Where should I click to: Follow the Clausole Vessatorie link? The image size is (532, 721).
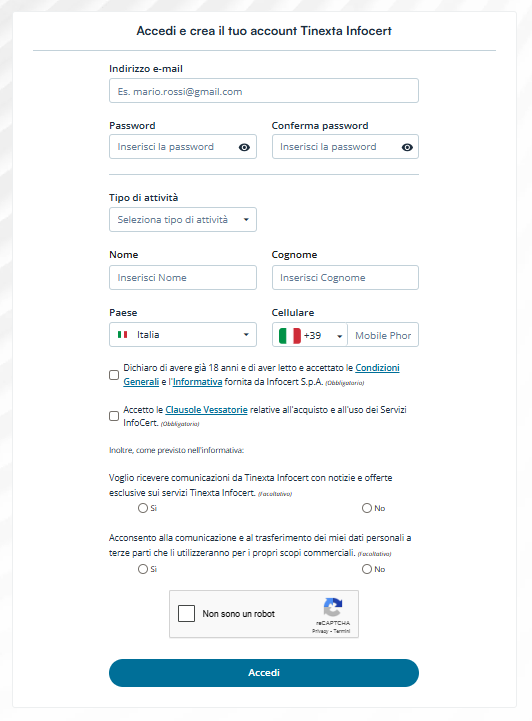(206, 409)
